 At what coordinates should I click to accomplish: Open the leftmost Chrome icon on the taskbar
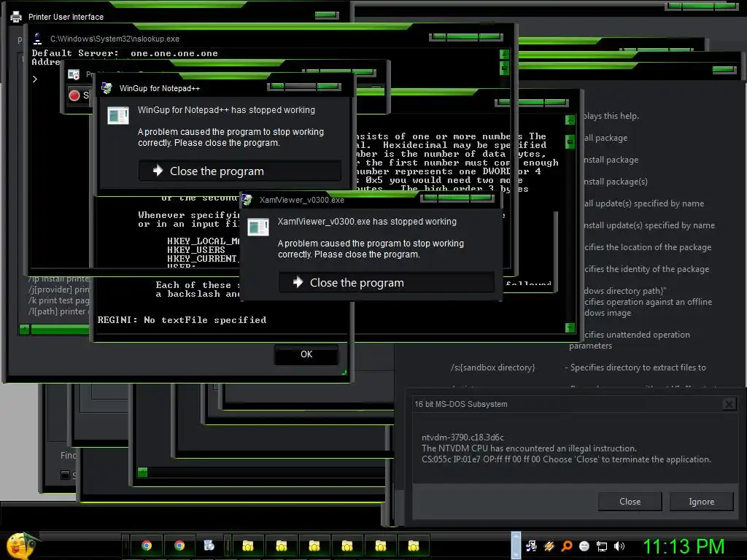pos(147,545)
